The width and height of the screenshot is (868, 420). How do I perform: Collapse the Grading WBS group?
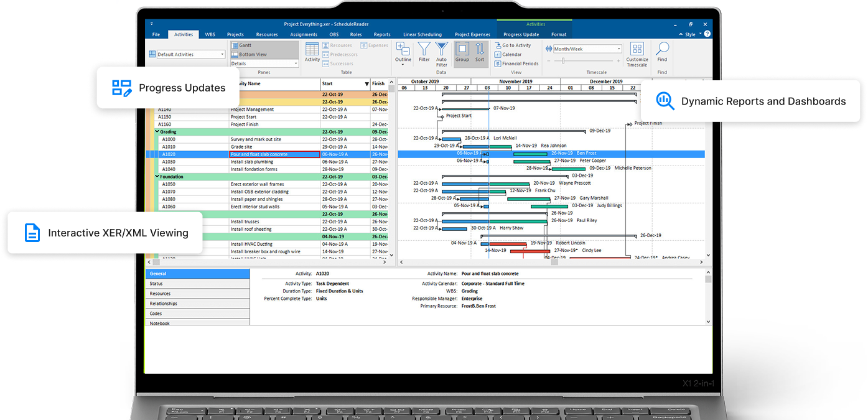coord(157,132)
